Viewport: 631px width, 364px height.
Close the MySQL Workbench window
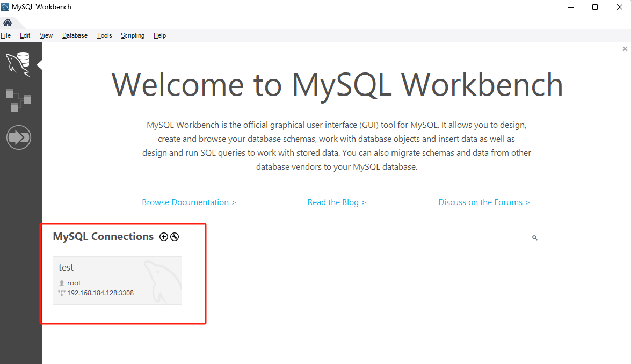point(619,7)
